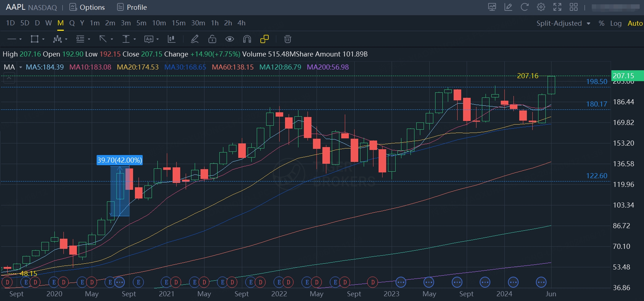Open the Split-Adjusted dropdown
This screenshot has width=644, height=301.
[563, 23]
